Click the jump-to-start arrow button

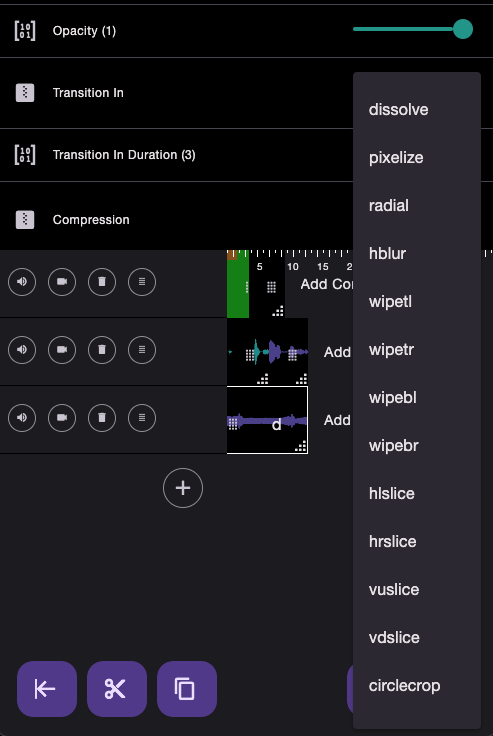[47, 689]
